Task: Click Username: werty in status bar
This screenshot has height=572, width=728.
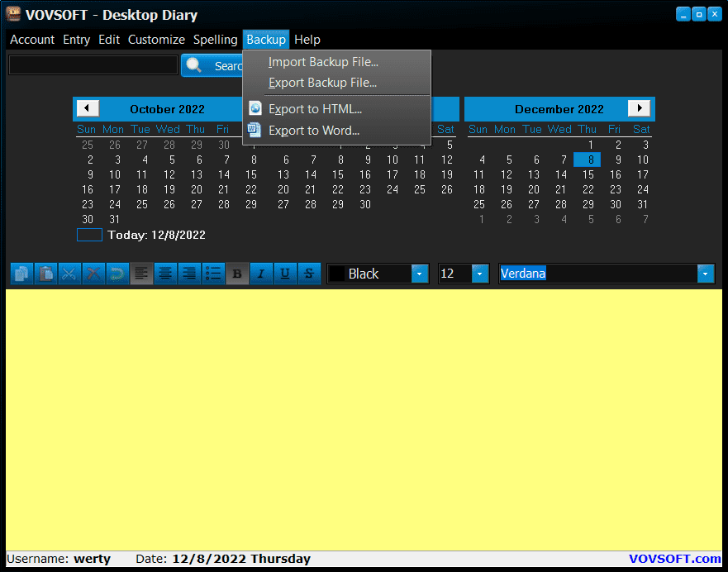Action: (59, 559)
